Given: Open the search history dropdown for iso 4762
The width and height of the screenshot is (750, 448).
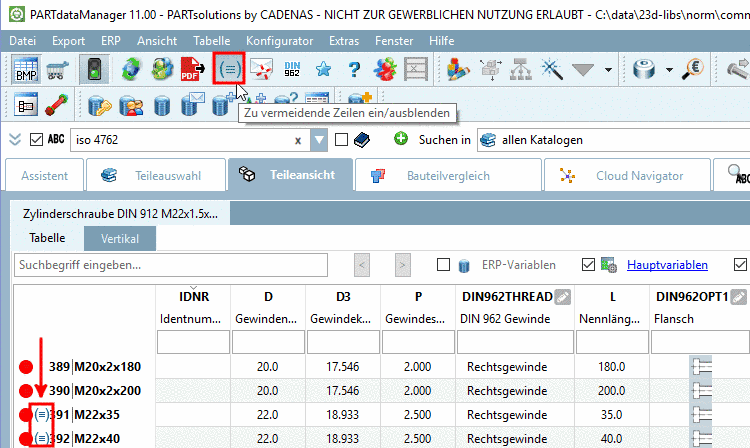Looking at the screenshot, I should [319, 140].
